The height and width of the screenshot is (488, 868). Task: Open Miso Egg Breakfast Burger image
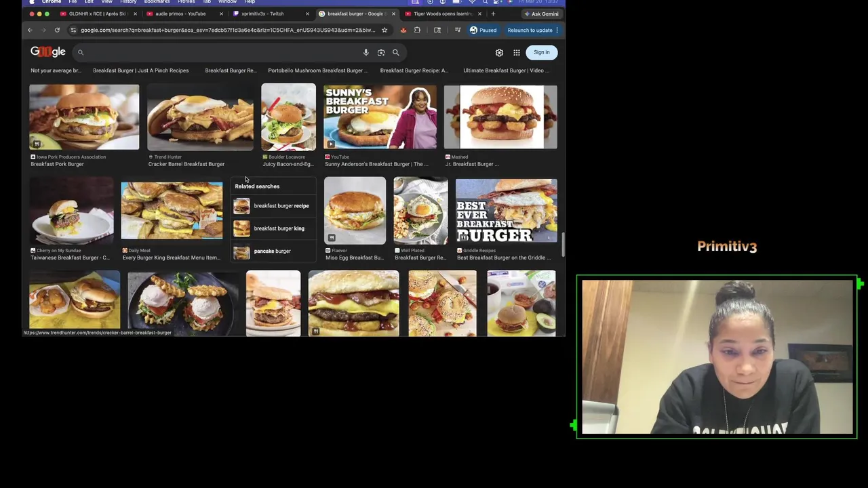pos(355,211)
